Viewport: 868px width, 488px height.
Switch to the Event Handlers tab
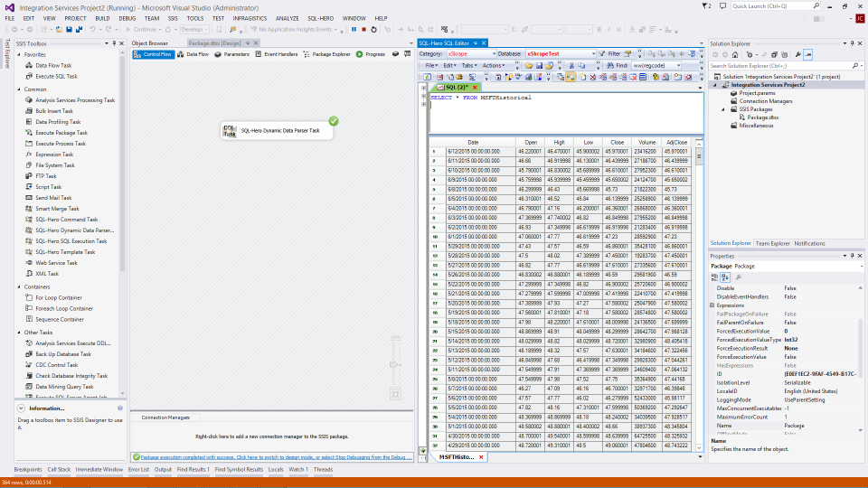pyautogui.click(x=277, y=54)
